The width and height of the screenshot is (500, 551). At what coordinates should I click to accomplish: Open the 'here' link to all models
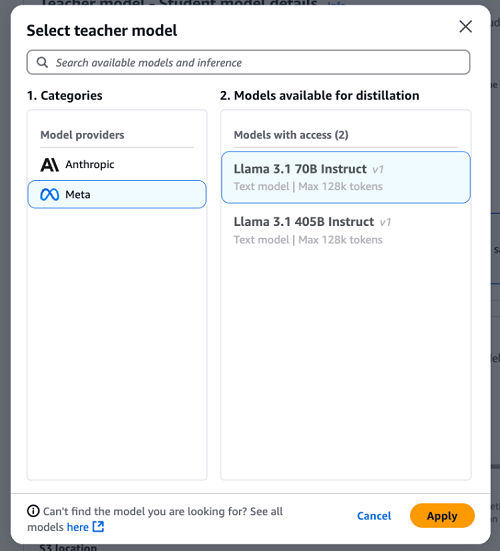78,527
